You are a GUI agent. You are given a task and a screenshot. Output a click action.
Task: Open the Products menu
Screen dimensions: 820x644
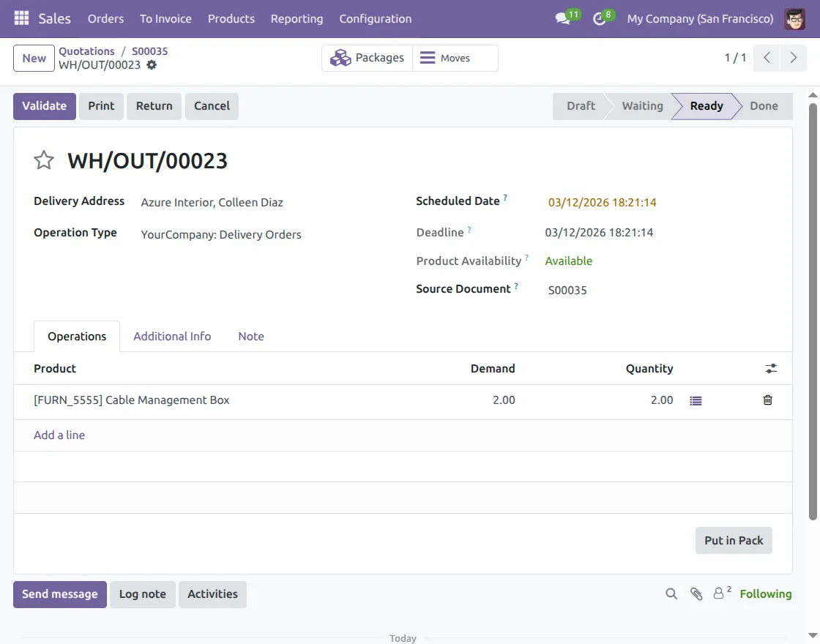231,19
